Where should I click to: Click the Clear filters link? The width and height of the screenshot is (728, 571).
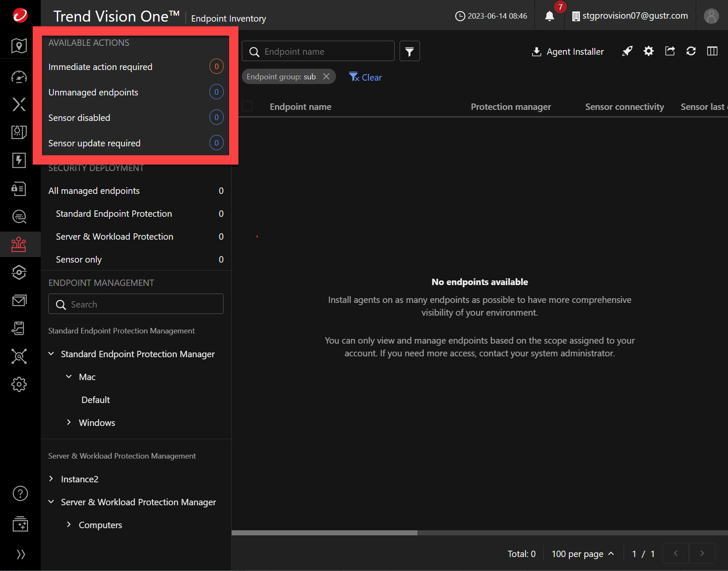366,77
